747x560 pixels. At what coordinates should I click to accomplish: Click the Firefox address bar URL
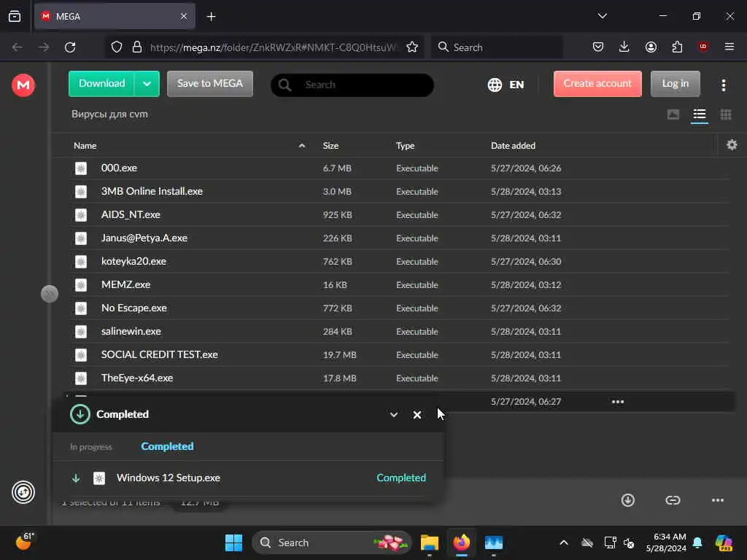point(273,47)
